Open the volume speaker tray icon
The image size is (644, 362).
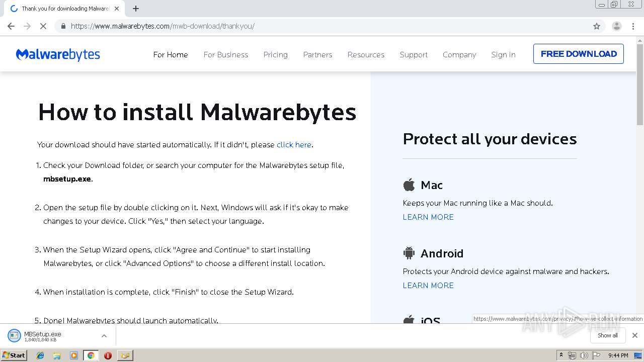pyautogui.click(x=584, y=355)
